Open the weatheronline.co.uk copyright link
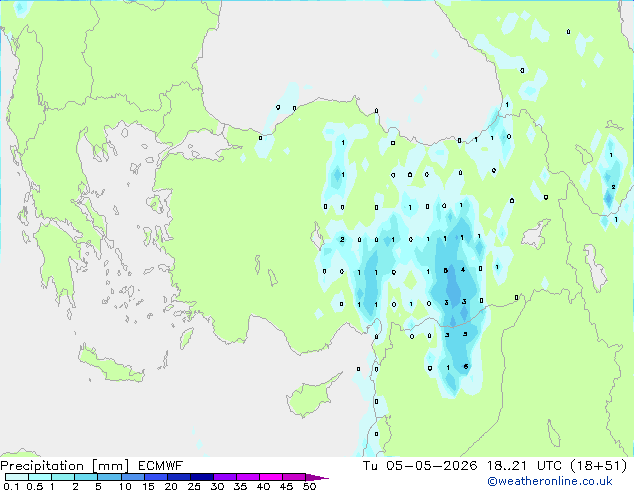 550,481
